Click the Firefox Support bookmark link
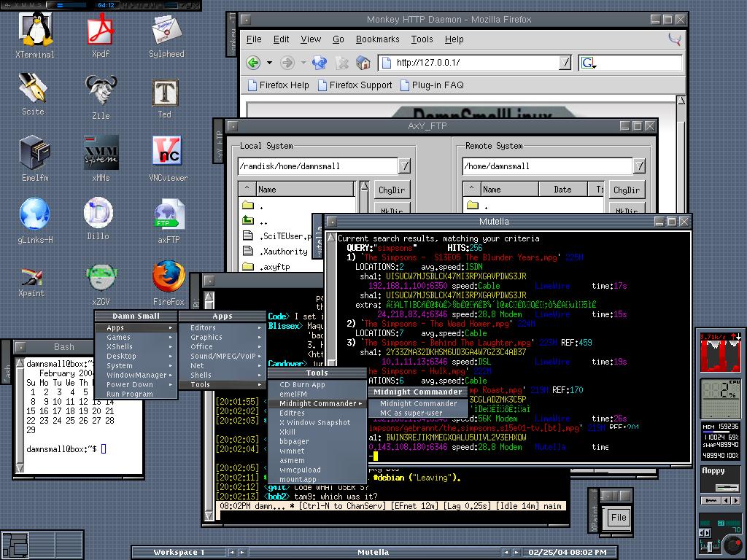747x560 pixels. (x=355, y=85)
